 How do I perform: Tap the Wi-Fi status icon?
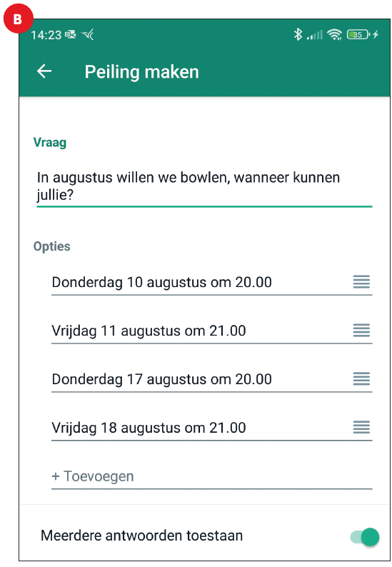334,35
